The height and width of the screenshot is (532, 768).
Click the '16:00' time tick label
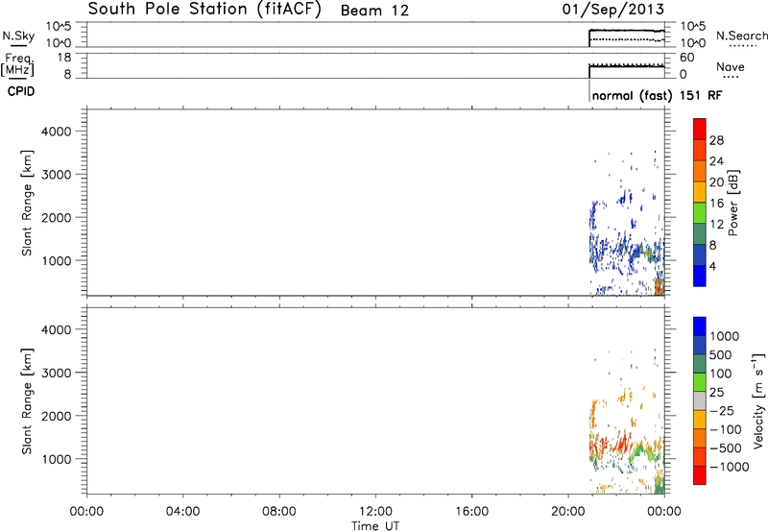pos(471,512)
